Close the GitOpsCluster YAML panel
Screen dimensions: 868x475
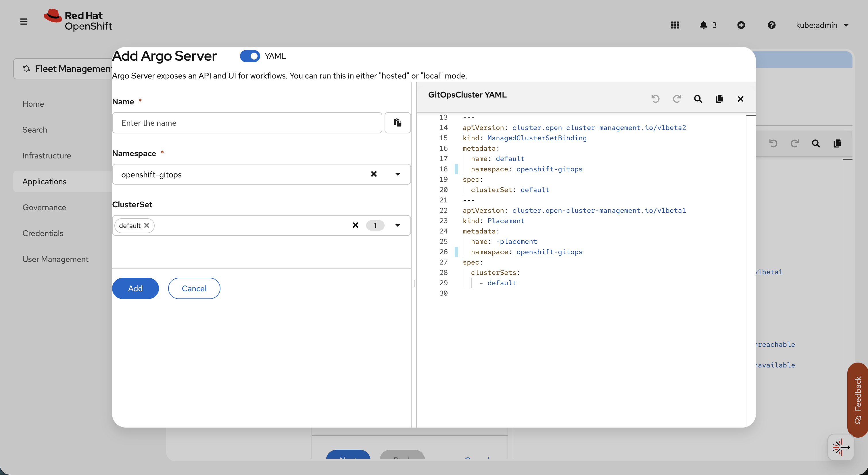click(740, 99)
